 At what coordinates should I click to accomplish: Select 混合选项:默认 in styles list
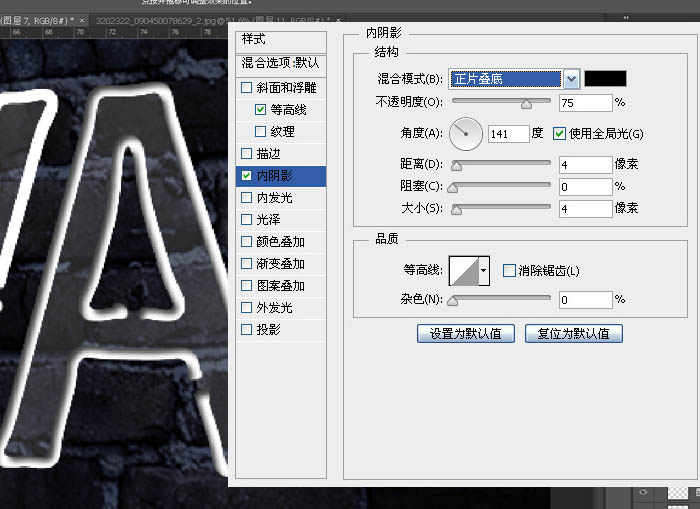(x=280, y=63)
